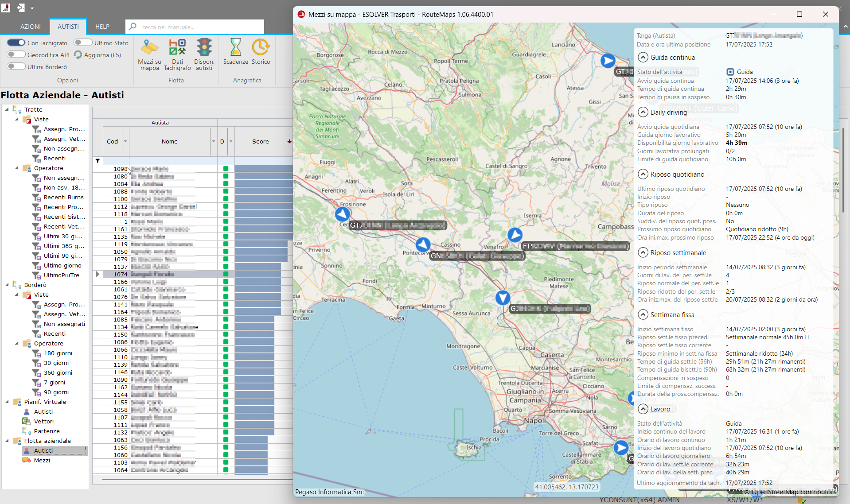
Task: Select Mezzi under Flotta aziendale
Action: (42, 461)
